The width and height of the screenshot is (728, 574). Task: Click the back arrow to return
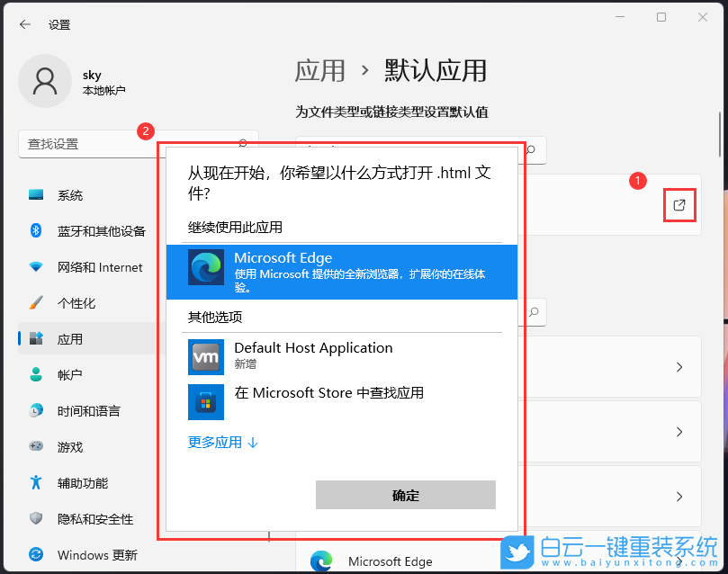[23, 24]
